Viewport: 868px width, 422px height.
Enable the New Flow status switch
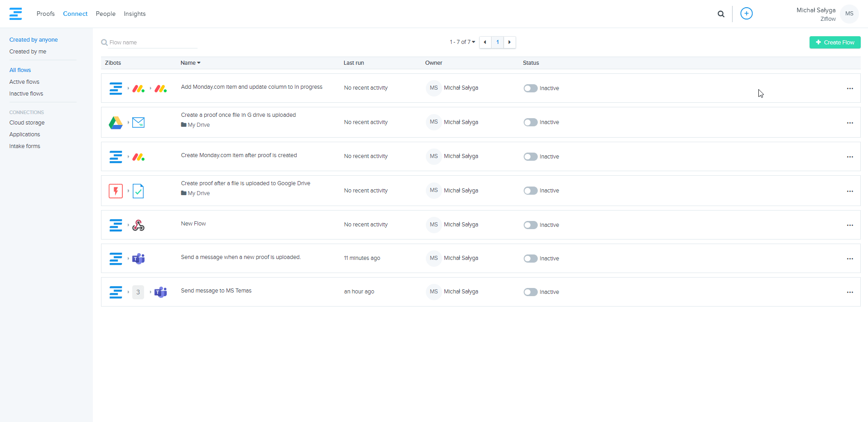coord(530,225)
